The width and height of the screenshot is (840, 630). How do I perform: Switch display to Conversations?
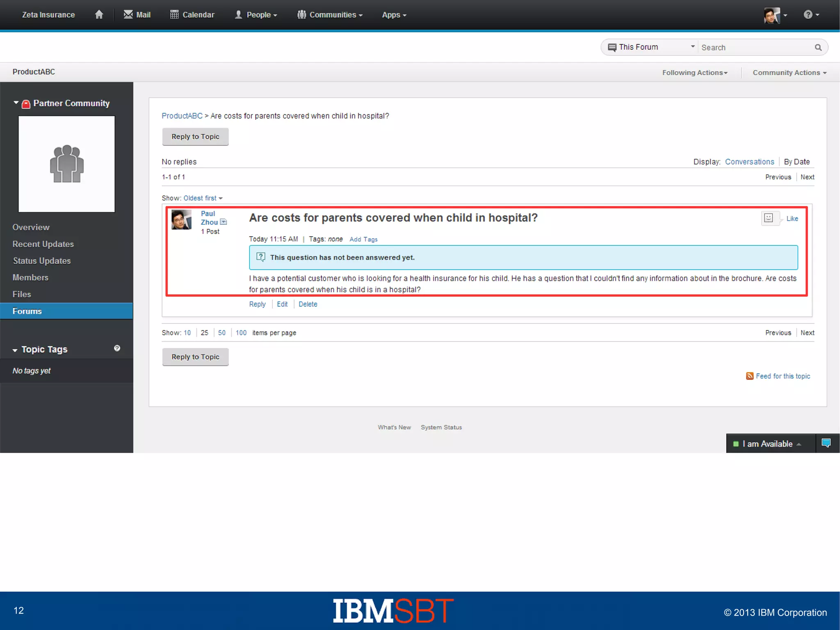coord(749,162)
